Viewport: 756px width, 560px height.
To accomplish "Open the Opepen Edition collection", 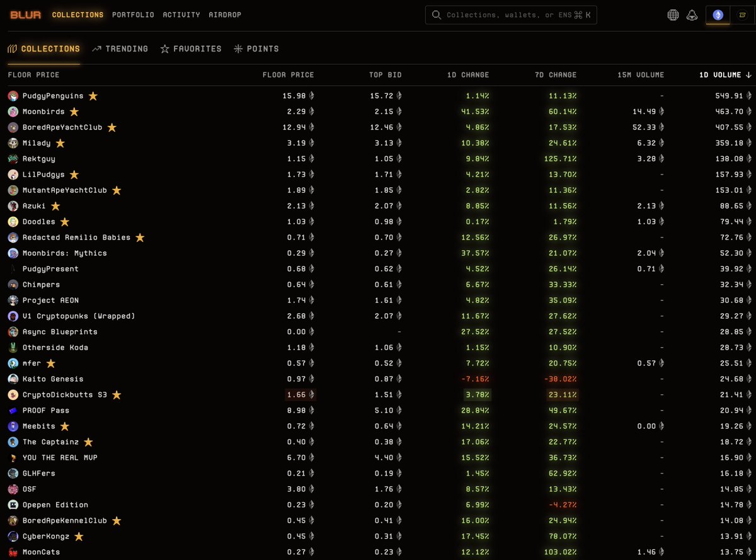I will point(55,505).
